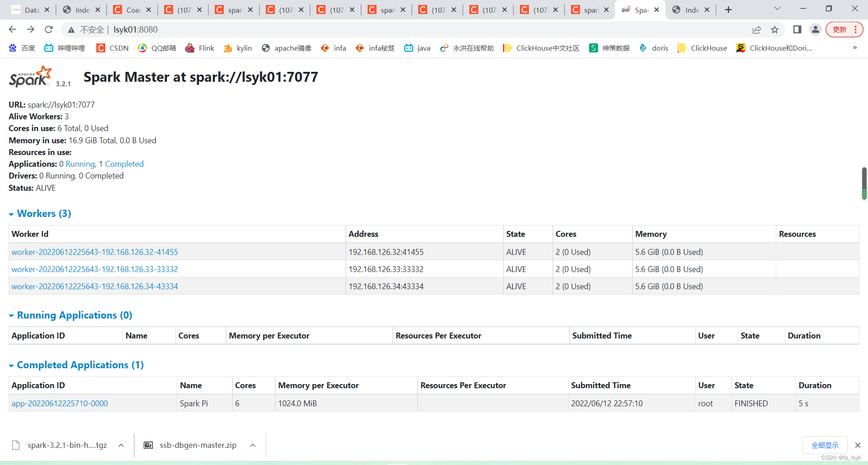Screen dimensions: 868x465
Task: Collapse the Workers (3) section
Action: [40, 214]
